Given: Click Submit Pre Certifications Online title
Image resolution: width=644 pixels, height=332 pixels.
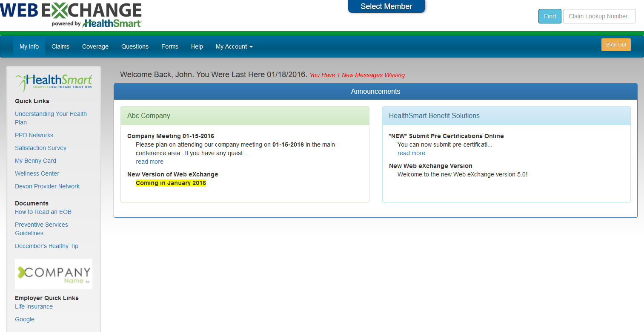Looking at the screenshot, I should tap(447, 136).
